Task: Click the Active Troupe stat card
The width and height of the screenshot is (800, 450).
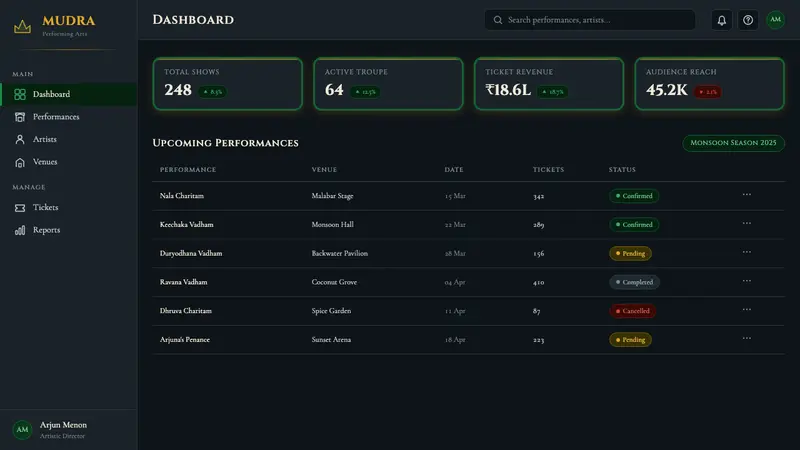Action: [388, 84]
